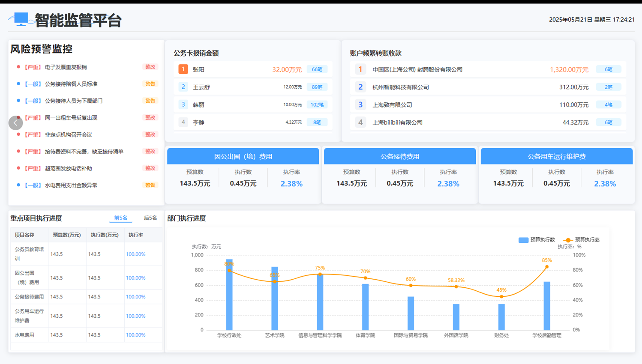Select the 公务用车运行维护费 card header
642x364 pixels.
556,156
